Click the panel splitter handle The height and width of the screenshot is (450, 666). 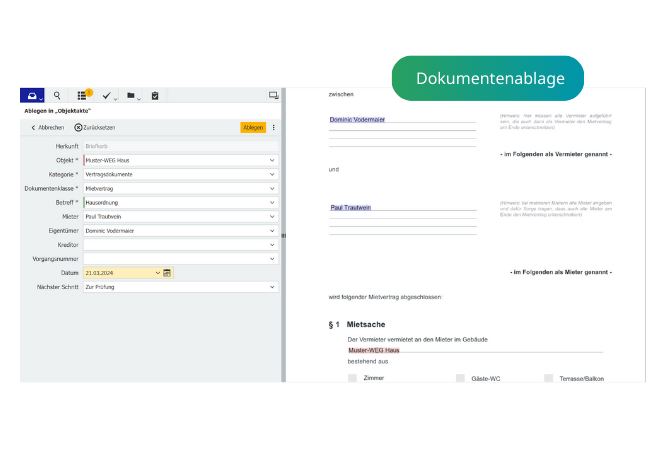click(x=283, y=235)
